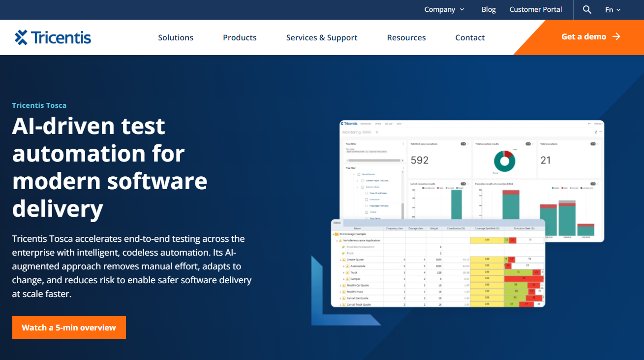Click Watch a 5-min overview button
The image size is (644, 360).
point(69,327)
